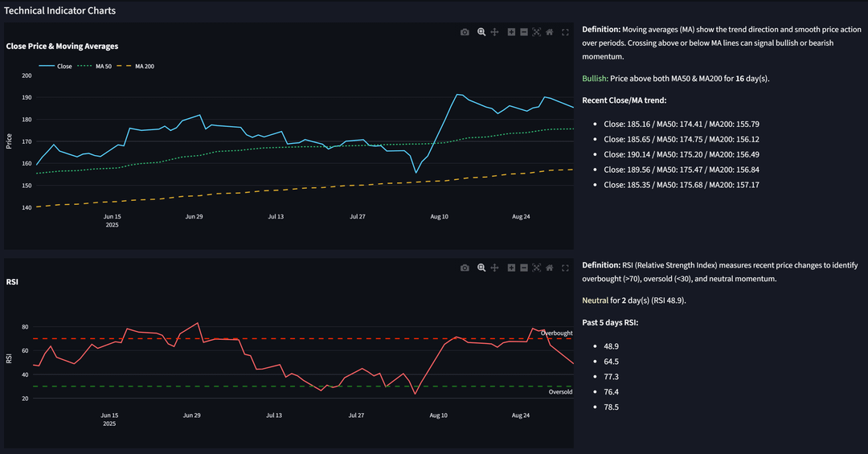Open Close Price chart in fullscreen
Viewport: 868px width, 454px height.
(x=565, y=32)
